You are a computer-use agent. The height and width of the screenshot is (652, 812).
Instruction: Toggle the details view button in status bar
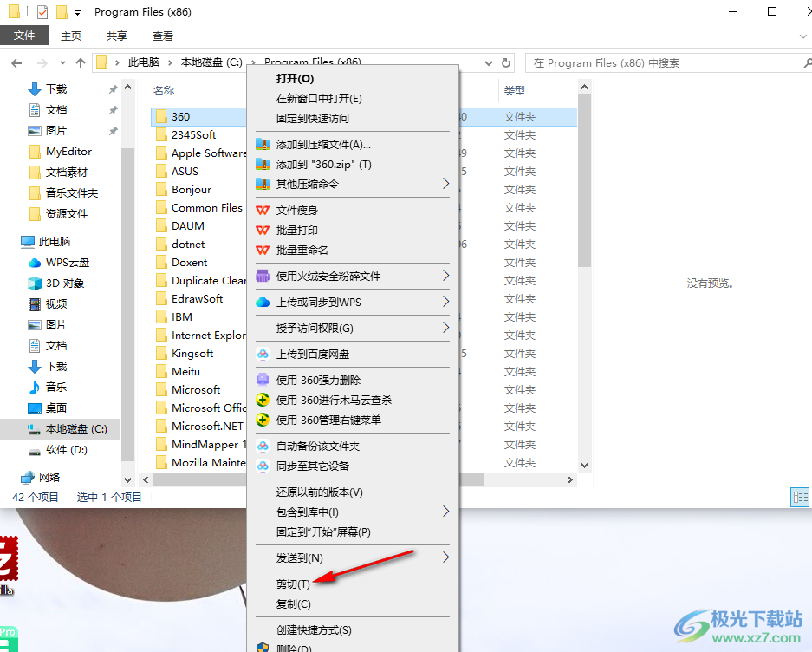tap(800, 498)
